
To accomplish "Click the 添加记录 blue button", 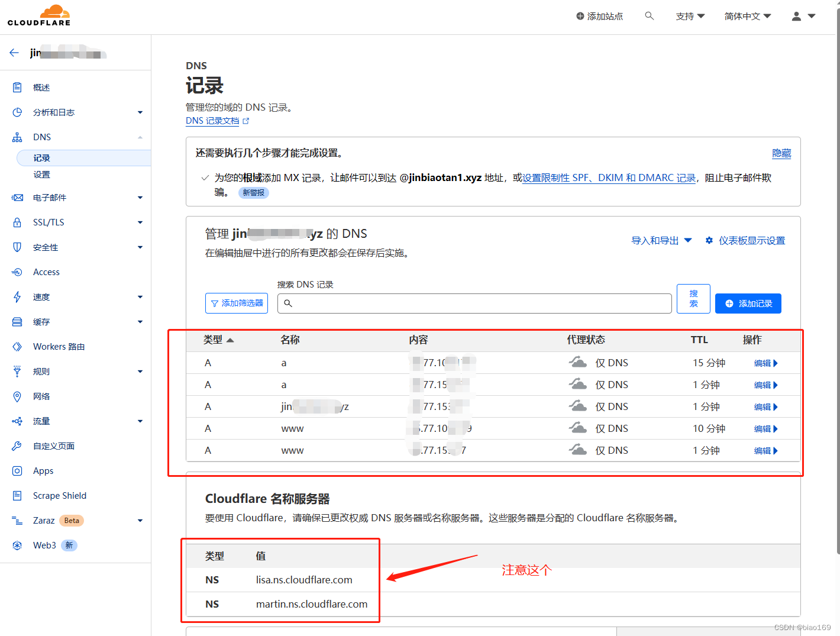I will pos(748,304).
